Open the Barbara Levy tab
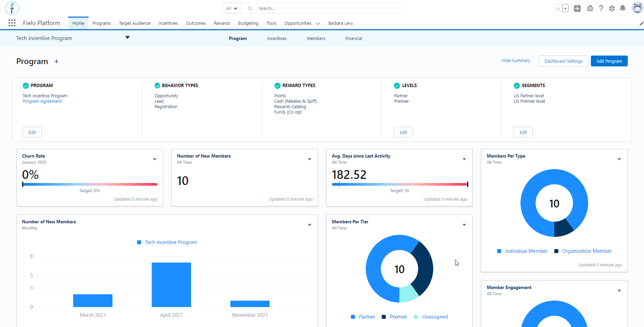Screen dimensions: 644x327 click(341, 23)
